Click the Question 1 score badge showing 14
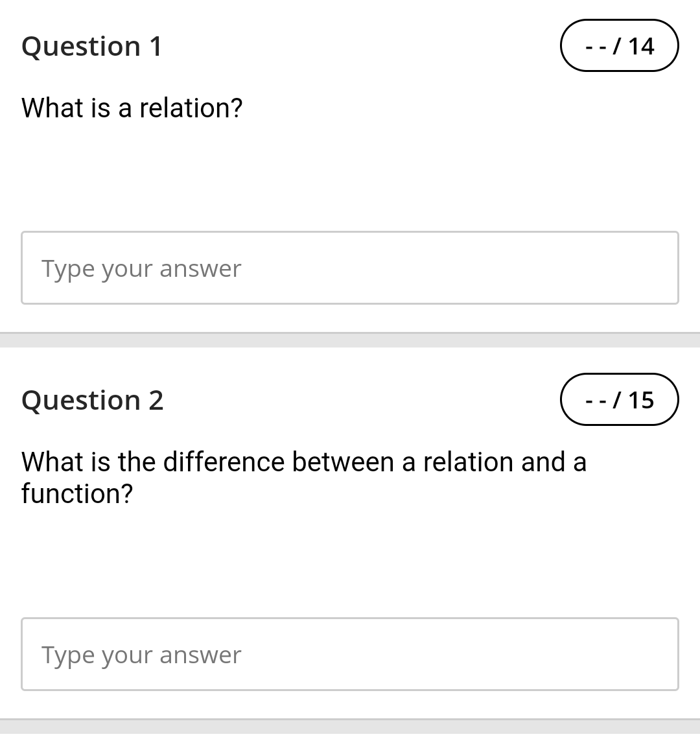The image size is (700, 741). (619, 46)
